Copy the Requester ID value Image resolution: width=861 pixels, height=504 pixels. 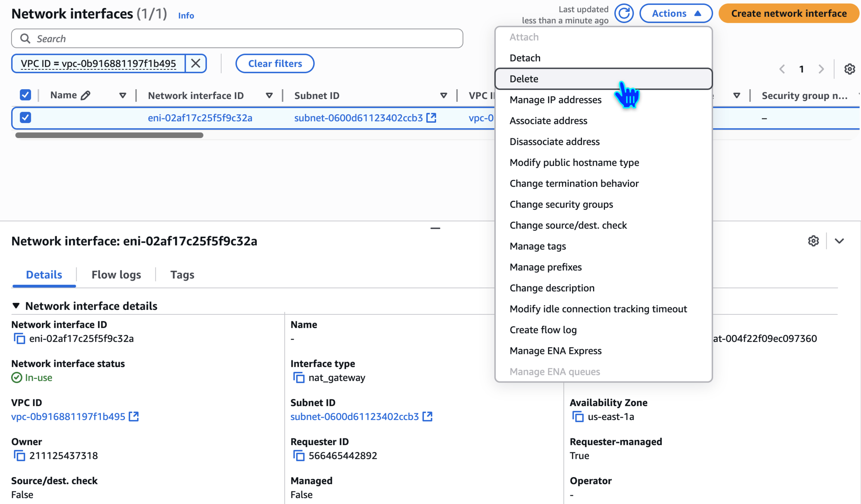(x=299, y=456)
